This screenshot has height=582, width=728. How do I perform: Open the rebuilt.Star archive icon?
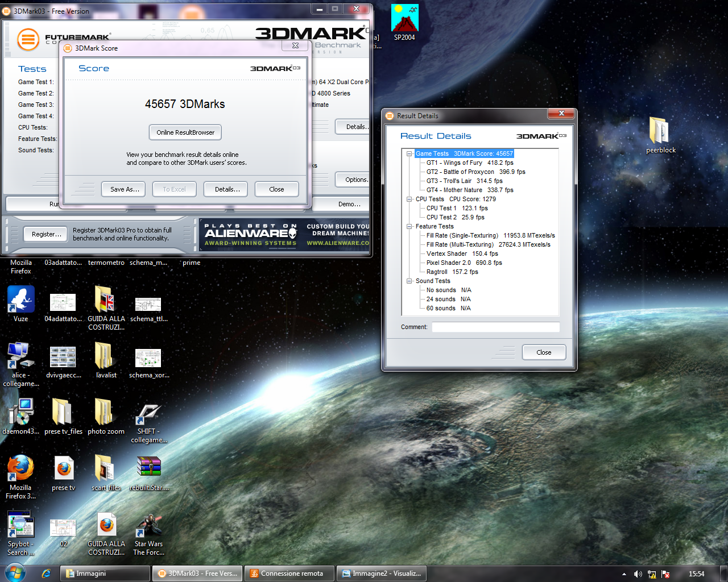148,473
